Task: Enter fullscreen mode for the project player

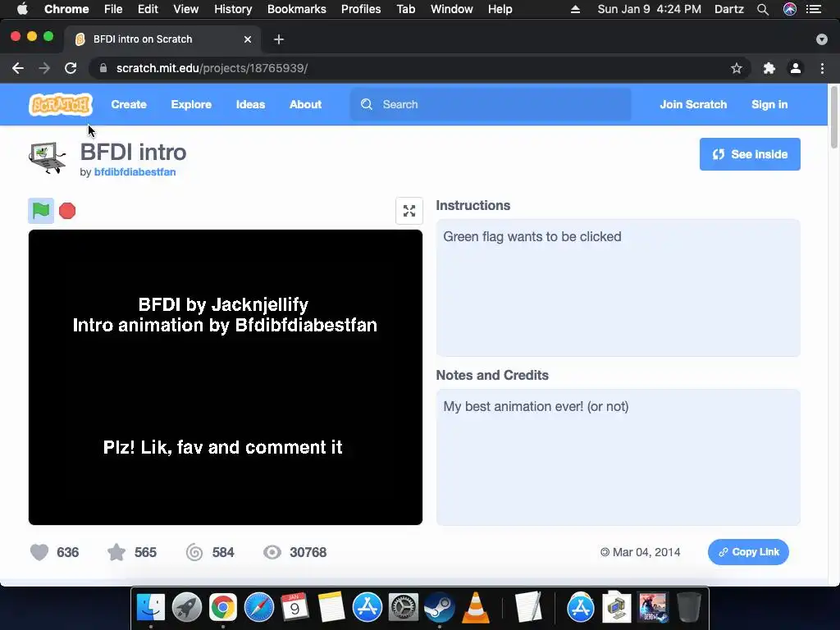Action: pyautogui.click(x=409, y=211)
